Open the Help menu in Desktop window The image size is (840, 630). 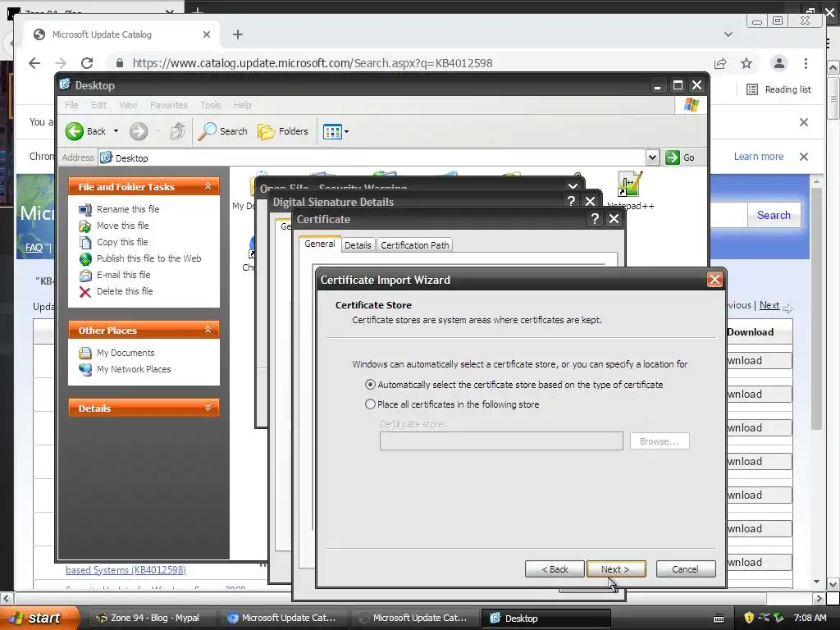point(242,105)
